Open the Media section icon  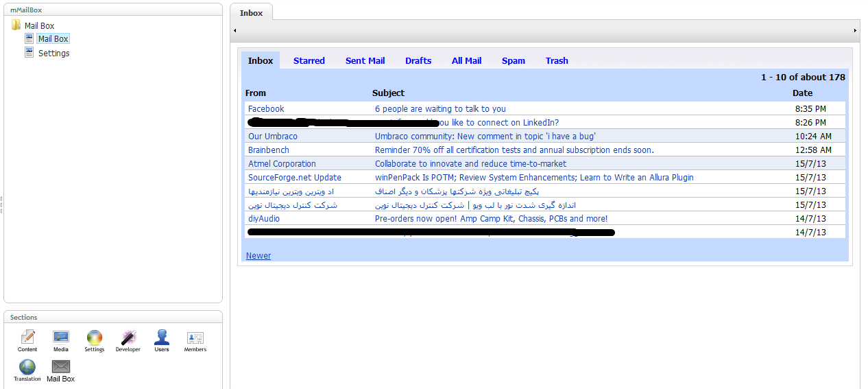pyautogui.click(x=61, y=337)
